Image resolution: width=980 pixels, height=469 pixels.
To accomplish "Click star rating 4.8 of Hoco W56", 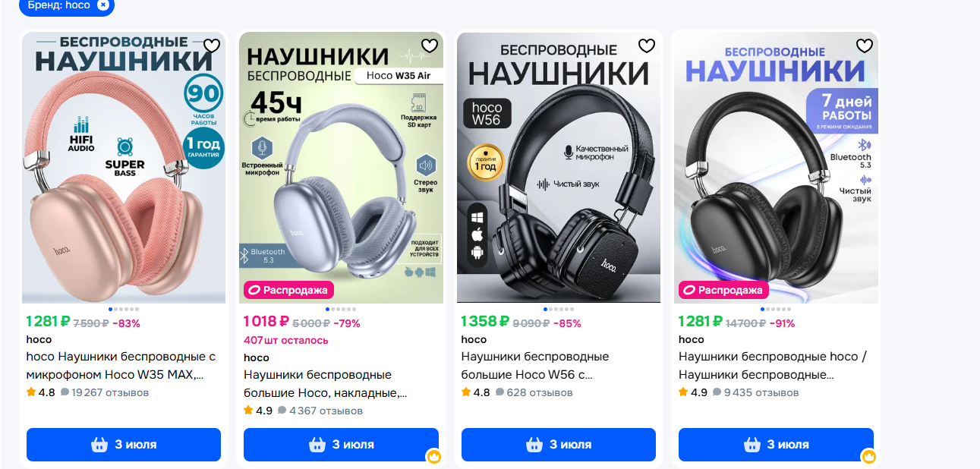I will (476, 392).
